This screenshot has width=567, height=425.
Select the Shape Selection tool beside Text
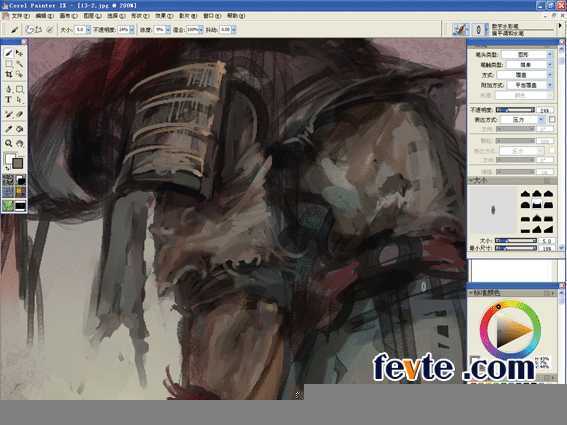(x=20, y=99)
